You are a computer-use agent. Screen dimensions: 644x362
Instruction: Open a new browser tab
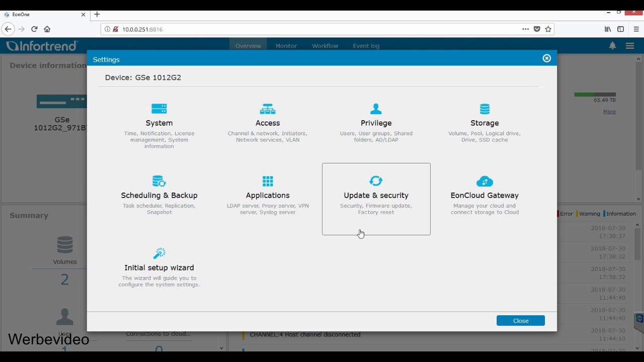point(97,15)
